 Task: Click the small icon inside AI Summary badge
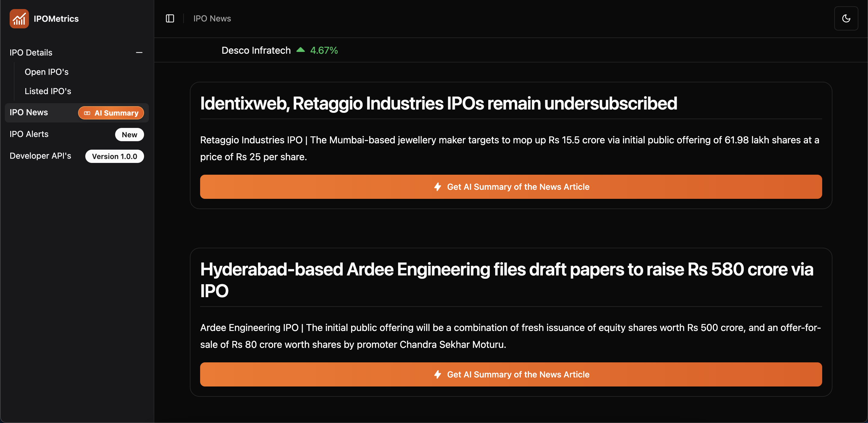click(x=87, y=113)
